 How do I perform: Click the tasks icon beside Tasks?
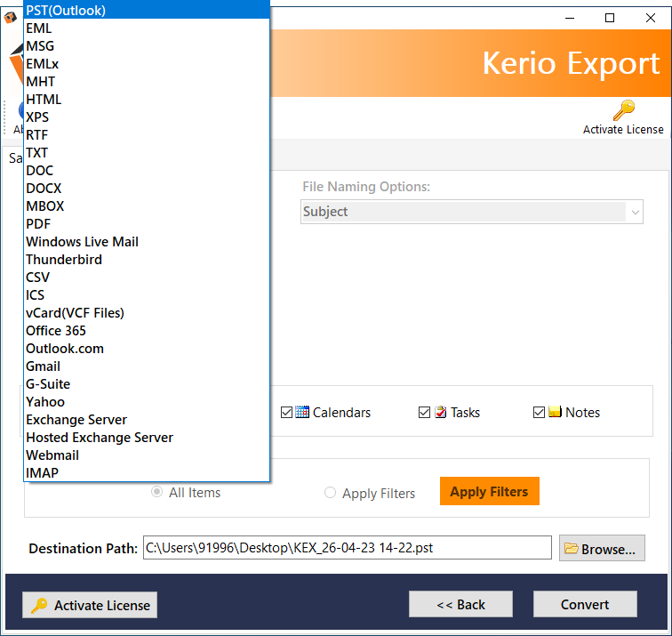(x=441, y=412)
